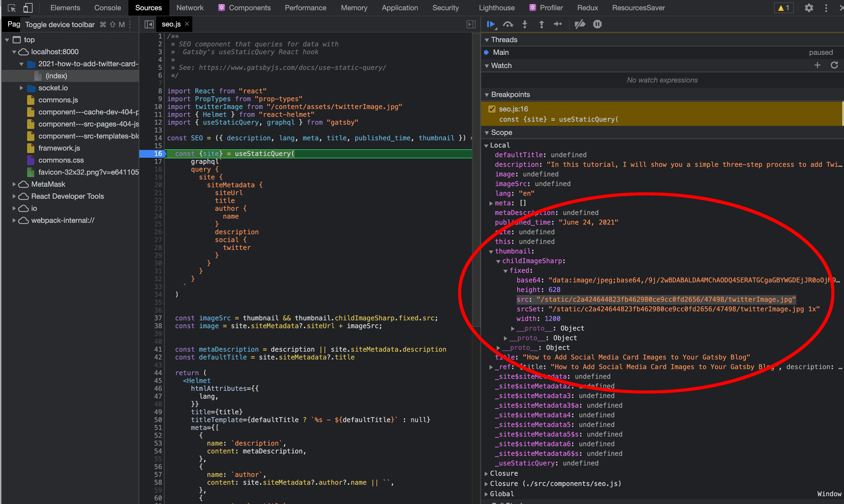Open the Console tab
The width and height of the screenshot is (844, 504).
click(x=107, y=8)
